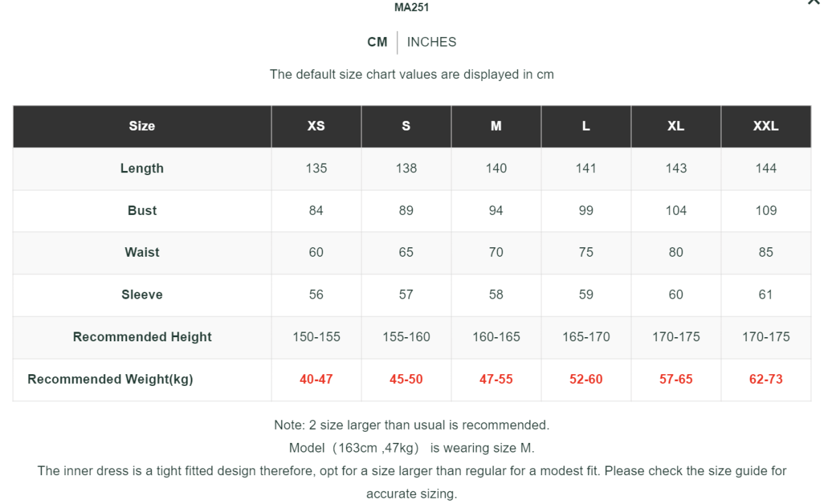Click the Waist row label
This screenshot has width=824, height=504.
(142, 253)
